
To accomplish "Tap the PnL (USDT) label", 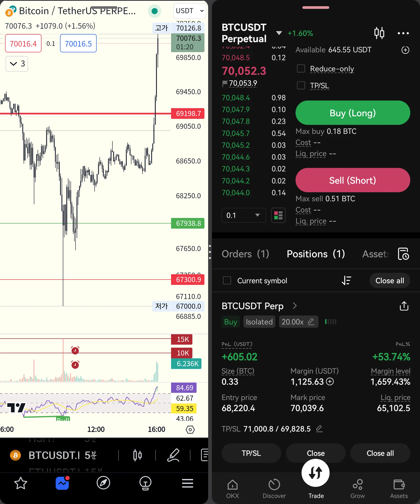I will pos(237,344).
